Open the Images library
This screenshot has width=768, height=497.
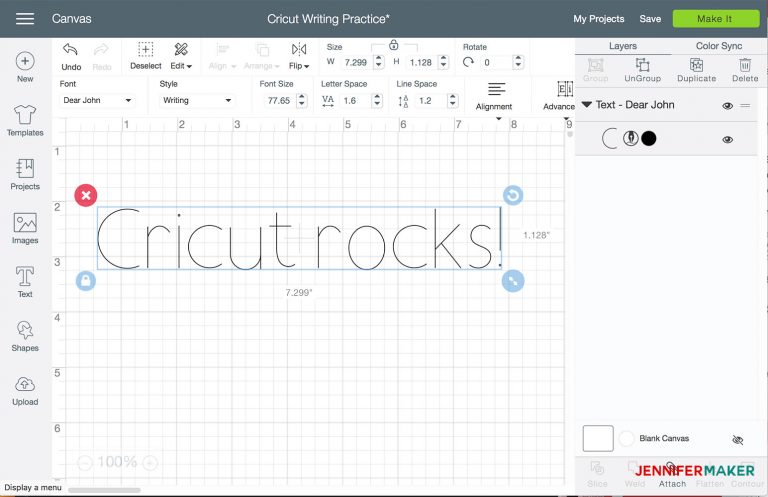(25, 228)
